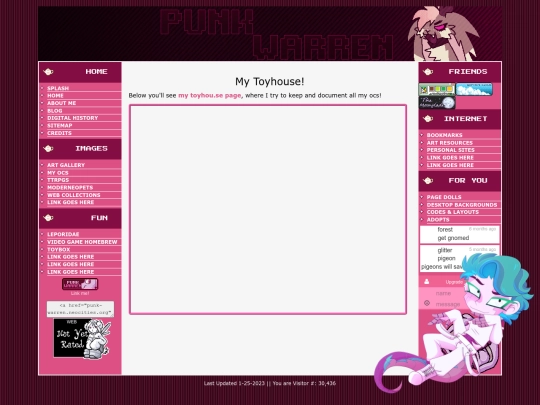Screen dimensions: 540x405
Task: Open the PAGE DOLLS page
Action: (x=444, y=197)
